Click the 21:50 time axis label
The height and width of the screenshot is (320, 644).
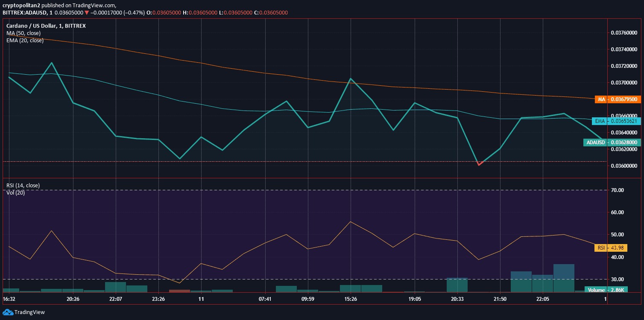coord(500,299)
